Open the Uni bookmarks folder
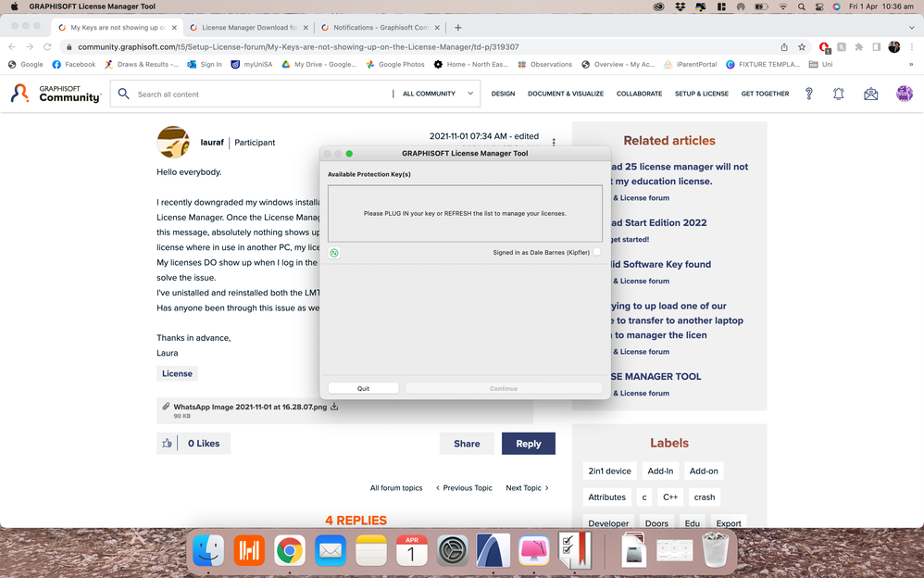The image size is (924, 578). 821,64
